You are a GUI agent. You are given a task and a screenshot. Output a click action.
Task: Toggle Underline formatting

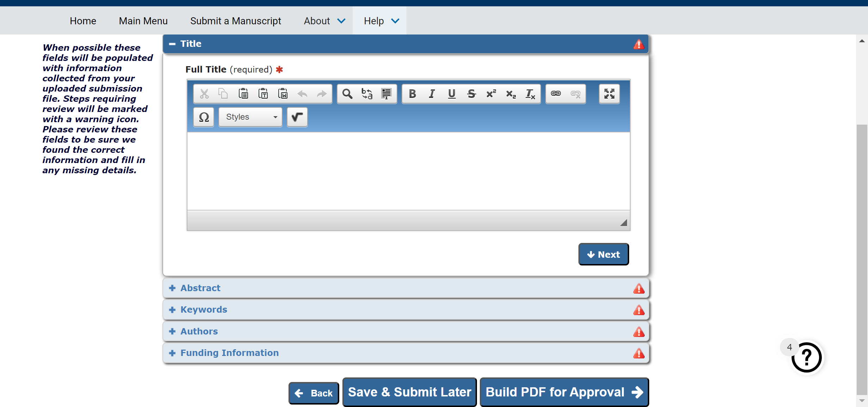[x=452, y=94]
